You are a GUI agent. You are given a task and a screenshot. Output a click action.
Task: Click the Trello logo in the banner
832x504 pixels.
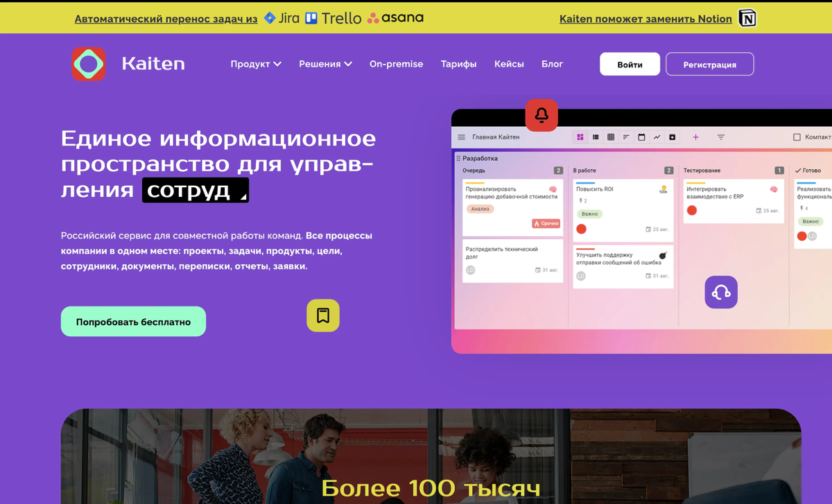[333, 18]
